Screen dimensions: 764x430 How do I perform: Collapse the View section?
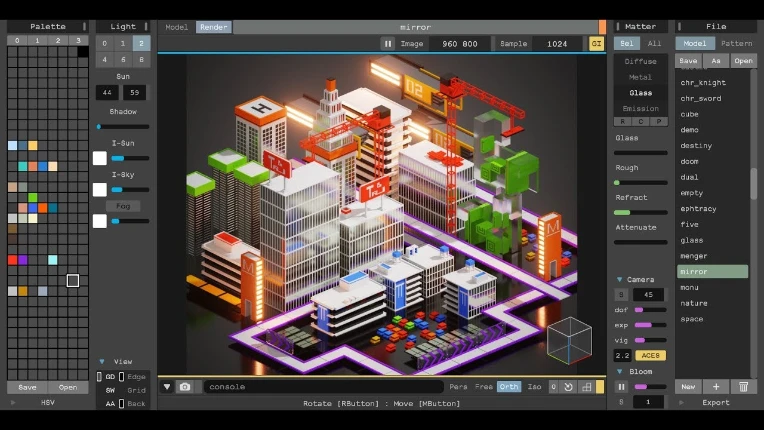102,361
